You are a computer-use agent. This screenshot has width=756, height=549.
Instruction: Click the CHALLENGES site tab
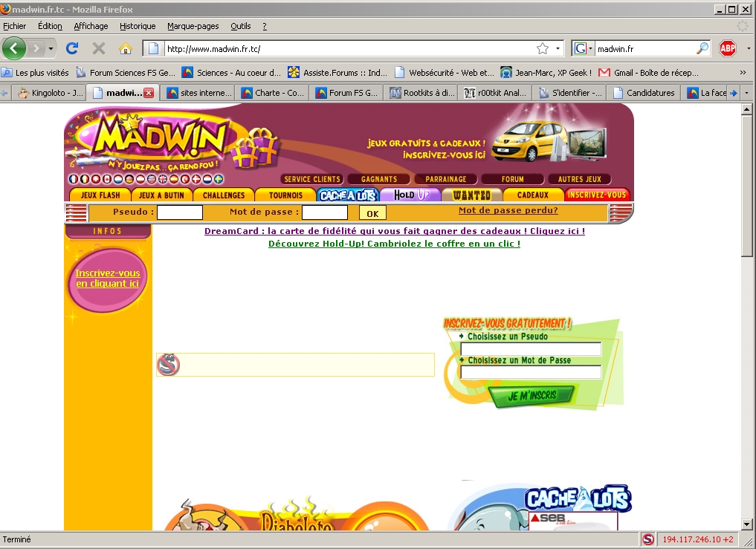[224, 195]
